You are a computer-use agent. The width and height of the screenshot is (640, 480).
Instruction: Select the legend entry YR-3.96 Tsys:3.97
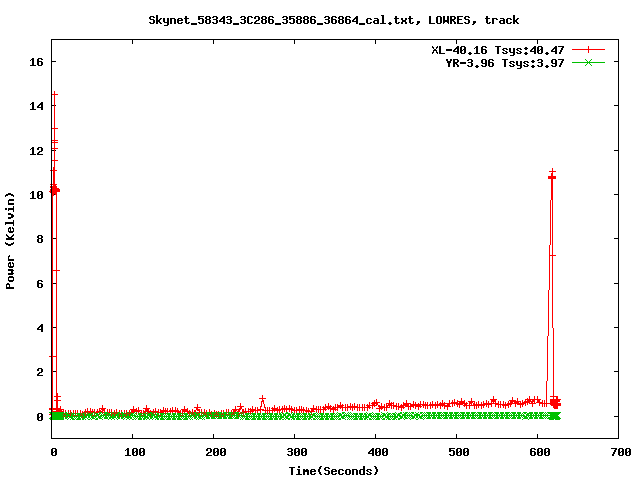coord(504,63)
